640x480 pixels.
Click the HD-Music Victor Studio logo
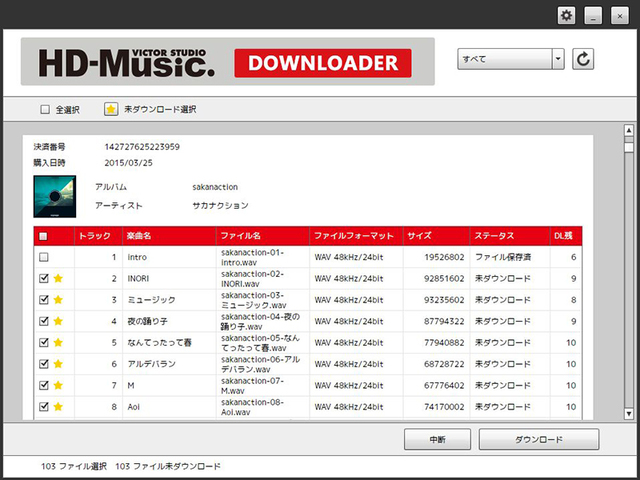(x=127, y=62)
